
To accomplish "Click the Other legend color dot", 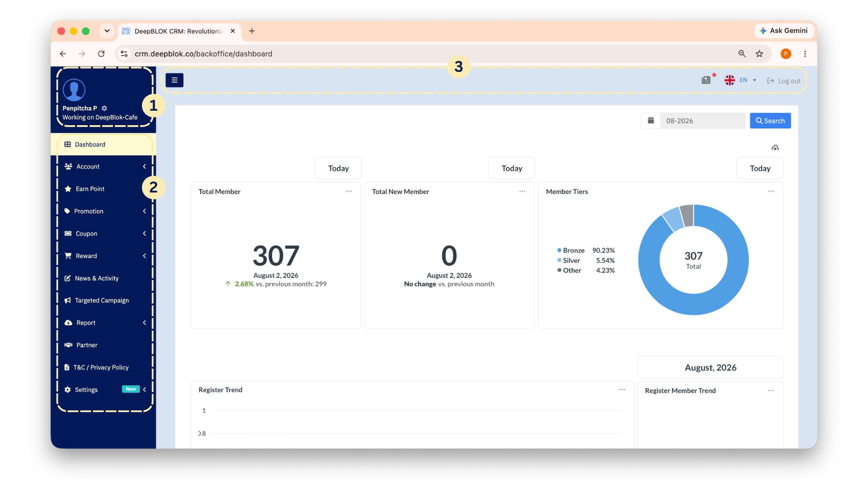I will 559,270.
